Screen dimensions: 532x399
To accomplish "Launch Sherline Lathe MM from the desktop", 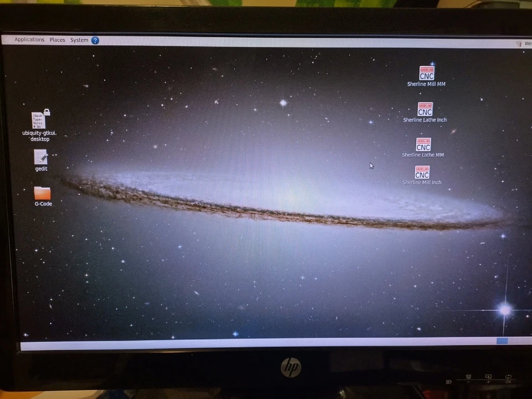I will coord(423,145).
